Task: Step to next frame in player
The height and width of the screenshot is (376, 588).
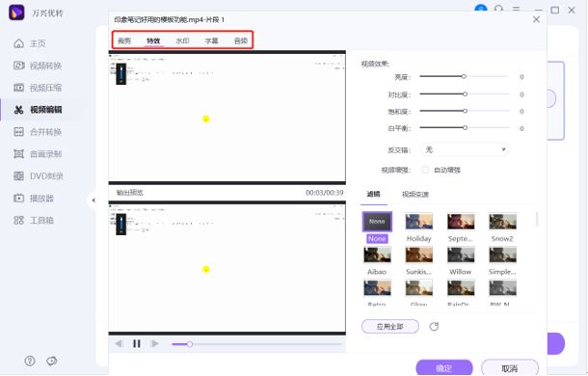Action: 154,344
